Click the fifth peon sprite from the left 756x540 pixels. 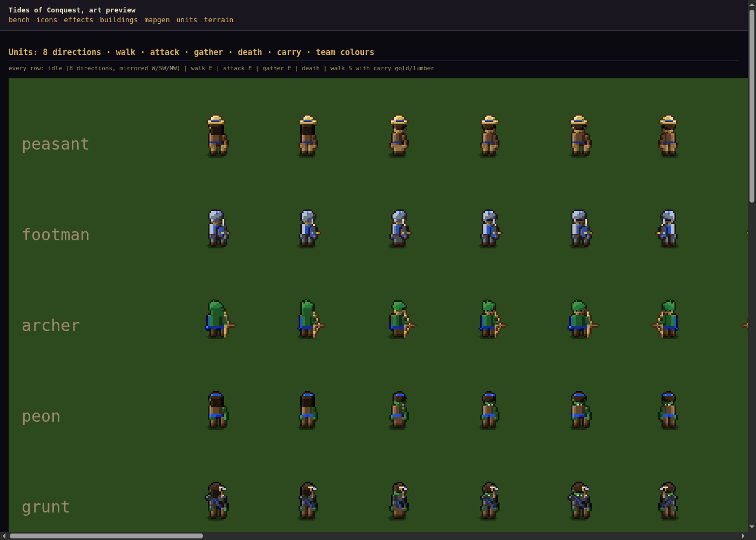(x=580, y=410)
